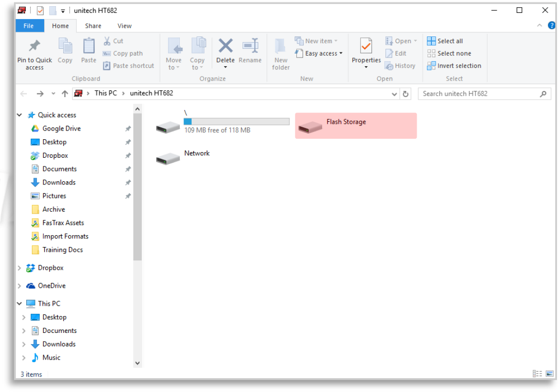Open Pictures in Quick access
Image resolution: width=560 pixels, height=392 pixels.
(54, 196)
